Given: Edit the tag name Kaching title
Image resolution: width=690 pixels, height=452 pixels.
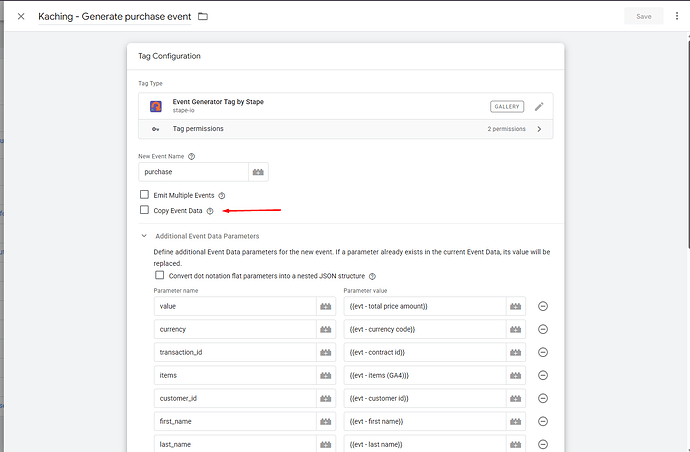Looking at the screenshot, I should (114, 16).
